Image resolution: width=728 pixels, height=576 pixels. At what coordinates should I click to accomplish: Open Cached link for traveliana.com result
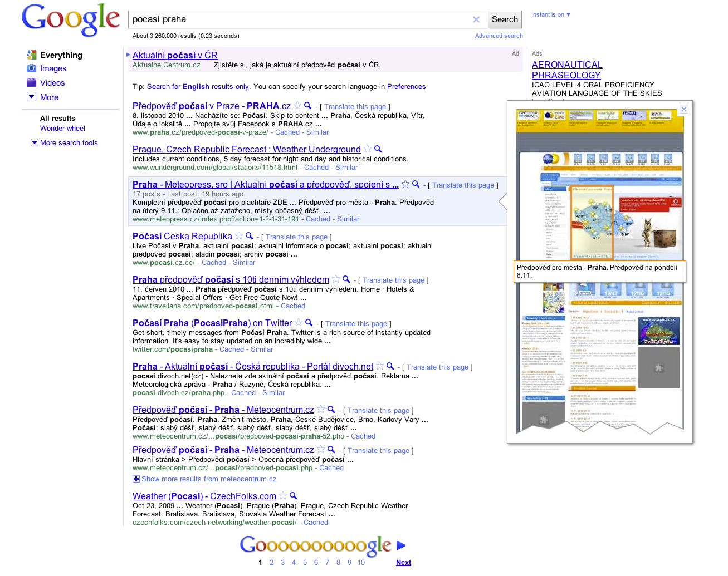[293, 306]
